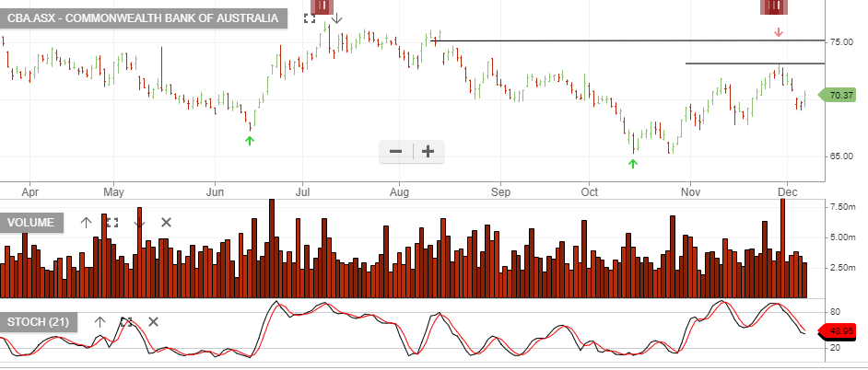Click the 65.00 price axis label
Viewport: 868px width, 370px height.
pyautogui.click(x=841, y=156)
